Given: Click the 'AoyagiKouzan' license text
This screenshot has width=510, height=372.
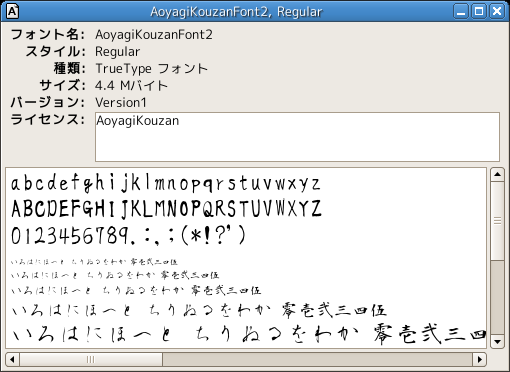Looking at the screenshot, I should (x=138, y=121).
